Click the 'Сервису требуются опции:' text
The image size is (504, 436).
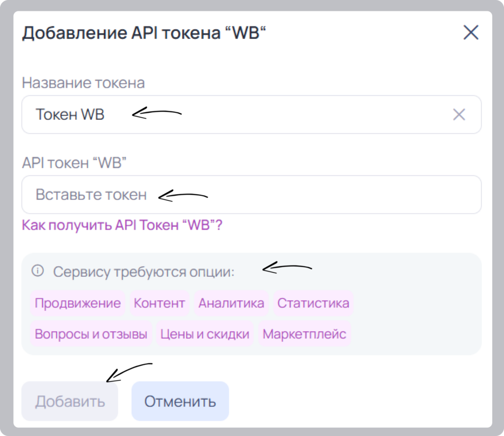[x=144, y=272]
